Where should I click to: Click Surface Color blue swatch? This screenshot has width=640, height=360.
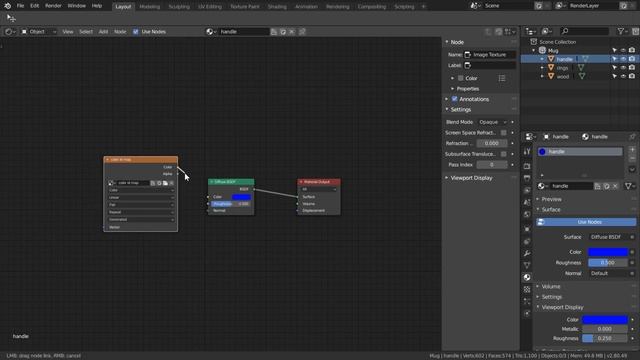tap(608, 252)
